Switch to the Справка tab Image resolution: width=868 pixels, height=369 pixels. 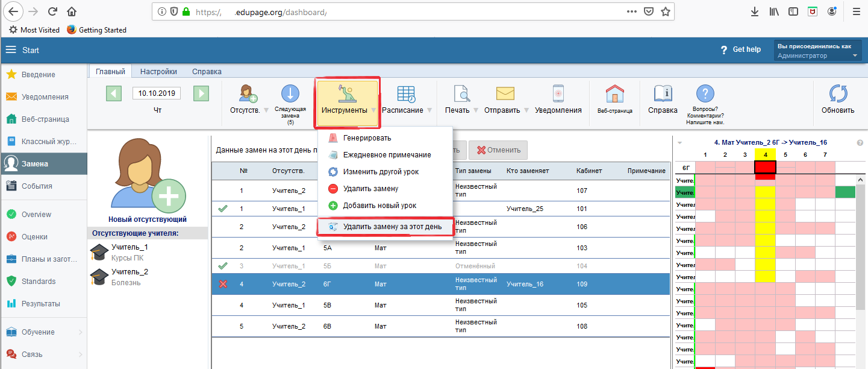click(x=207, y=71)
